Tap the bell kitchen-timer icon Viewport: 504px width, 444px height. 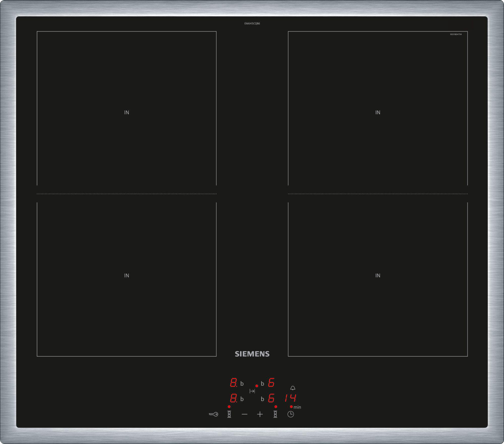click(293, 388)
